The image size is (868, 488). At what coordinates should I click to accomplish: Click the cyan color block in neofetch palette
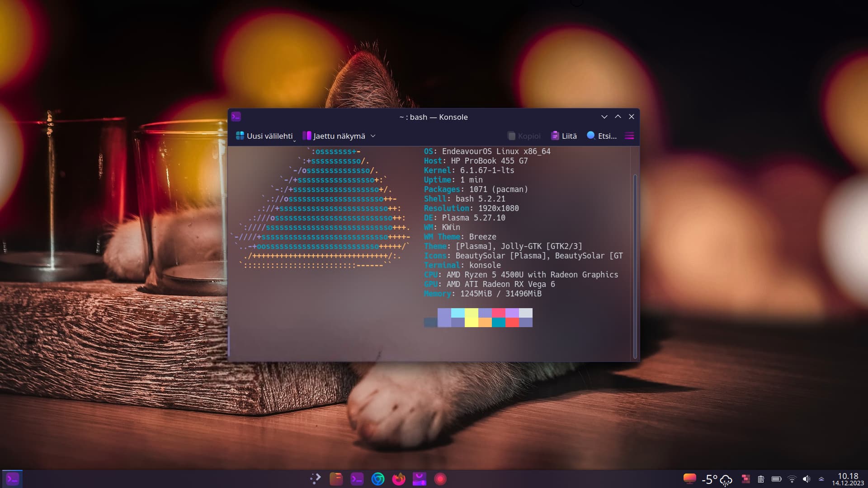tap(458, 313)
